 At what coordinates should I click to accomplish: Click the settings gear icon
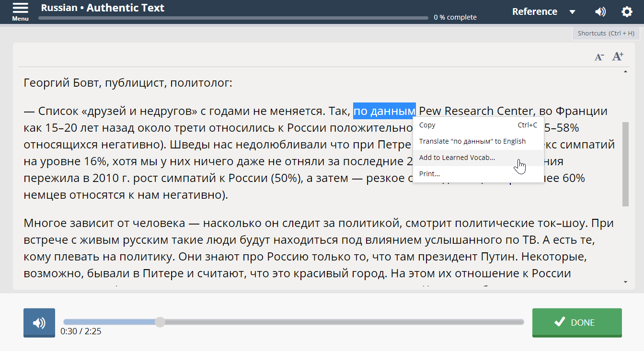[x=627, y=12]
